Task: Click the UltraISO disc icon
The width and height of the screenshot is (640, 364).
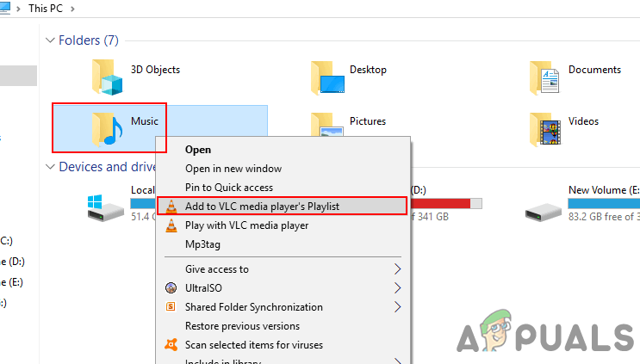Action: (171, 288)
